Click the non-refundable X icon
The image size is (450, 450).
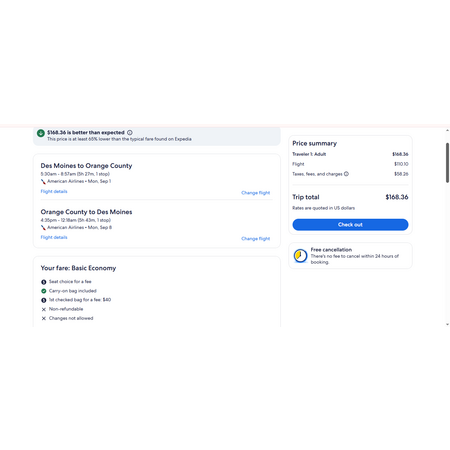(x=44, y=309)
